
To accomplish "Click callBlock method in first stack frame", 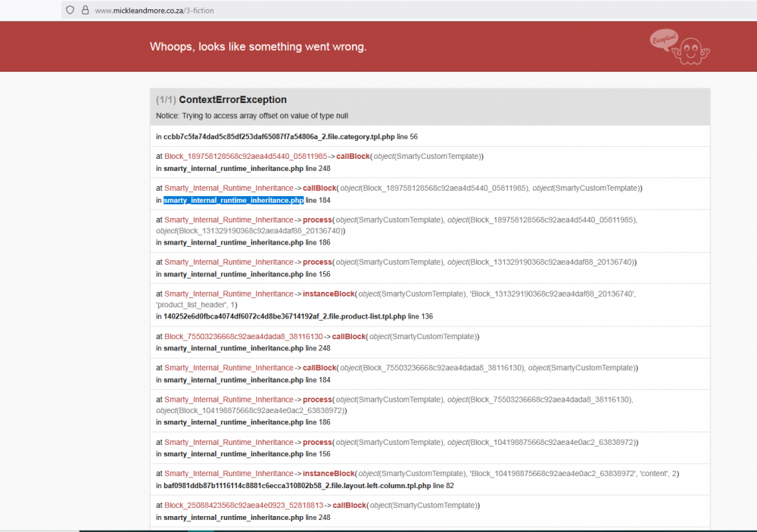I will [x=353, y=157].
